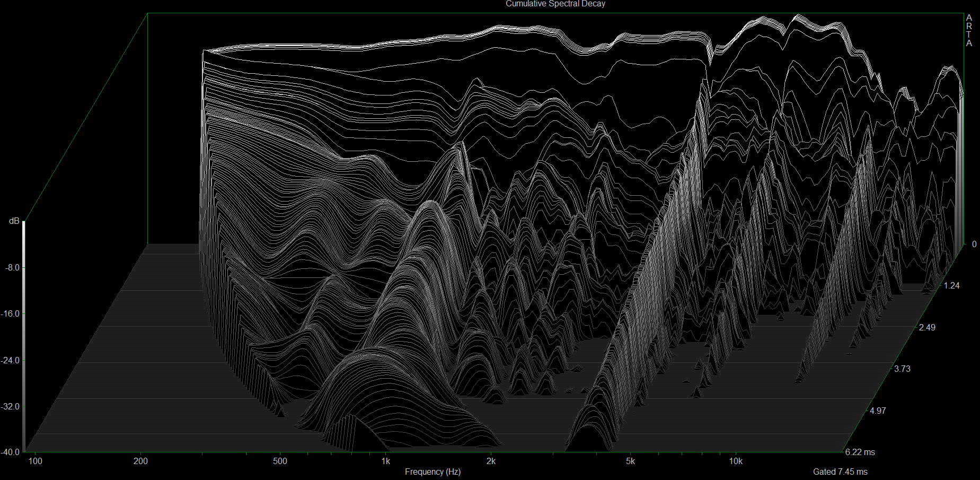Image resolution: width=980 pixels, height=480 pixels.
Task: Click the ARTA vertical logo text
Action: [x=969, y=31]
